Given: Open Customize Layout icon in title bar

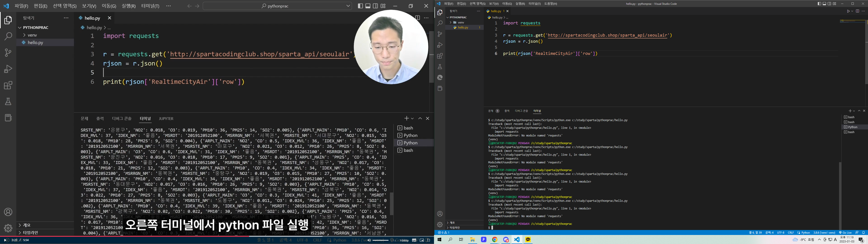Looking at the screenshot, I should (834, 4).
